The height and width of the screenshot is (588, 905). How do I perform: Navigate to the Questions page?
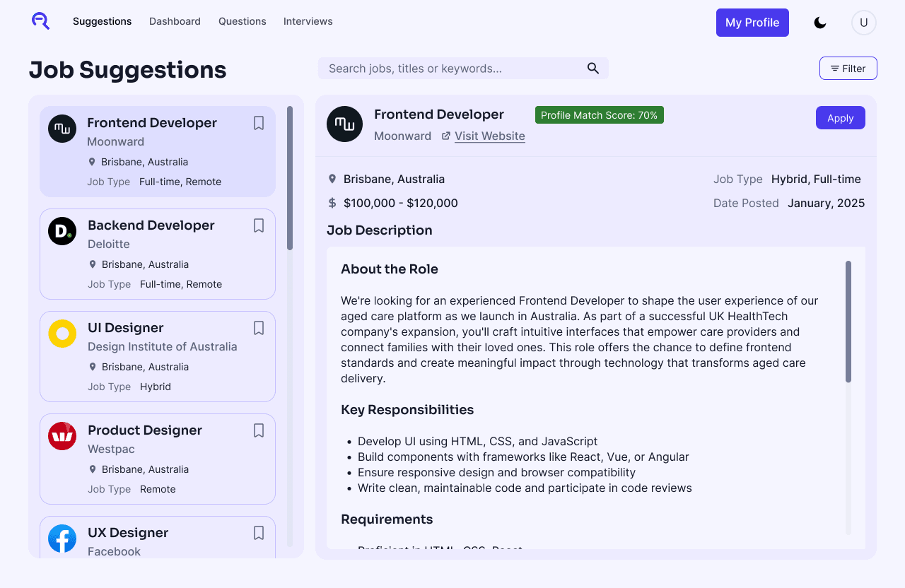tap(242, 21)
